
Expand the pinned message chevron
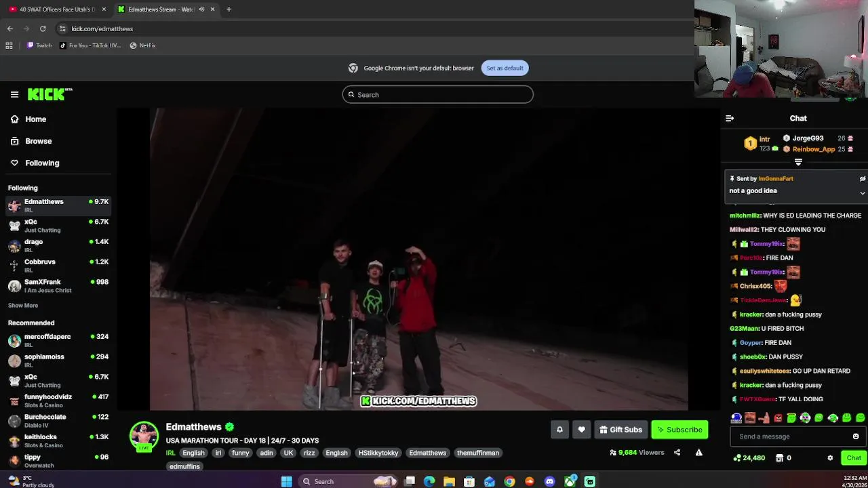863,193
